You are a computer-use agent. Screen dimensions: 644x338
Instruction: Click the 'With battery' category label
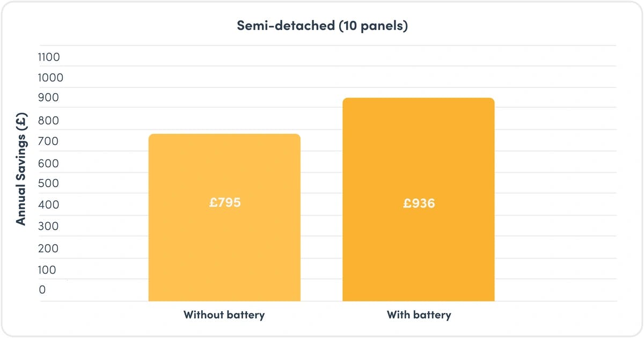click(x=419, y=315)
